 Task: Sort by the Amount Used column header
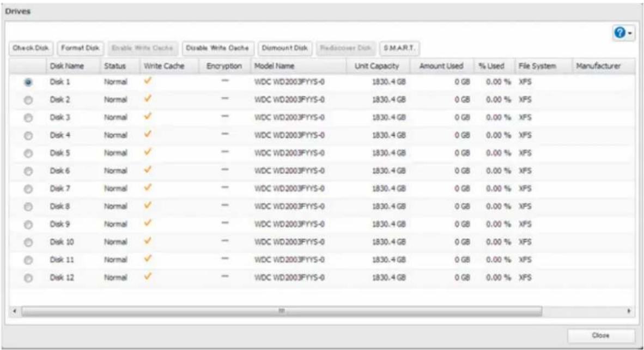pyautogui.click(x=442, y=66)
